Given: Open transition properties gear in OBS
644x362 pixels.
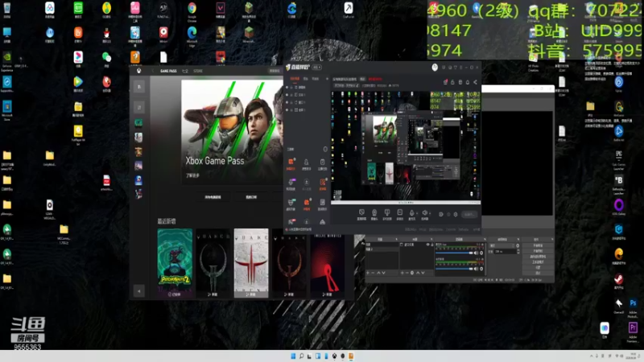Looking at the screenshot, I should click(518, 245).
